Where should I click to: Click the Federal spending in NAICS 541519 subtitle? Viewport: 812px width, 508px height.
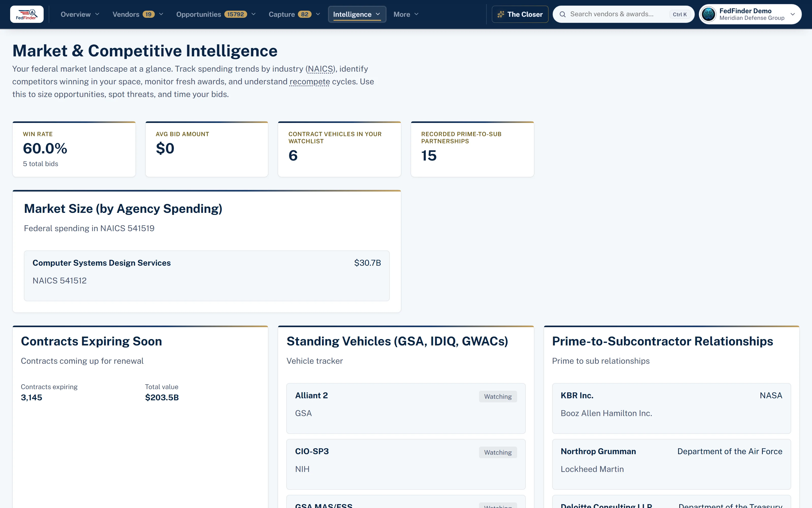[89, 228]
